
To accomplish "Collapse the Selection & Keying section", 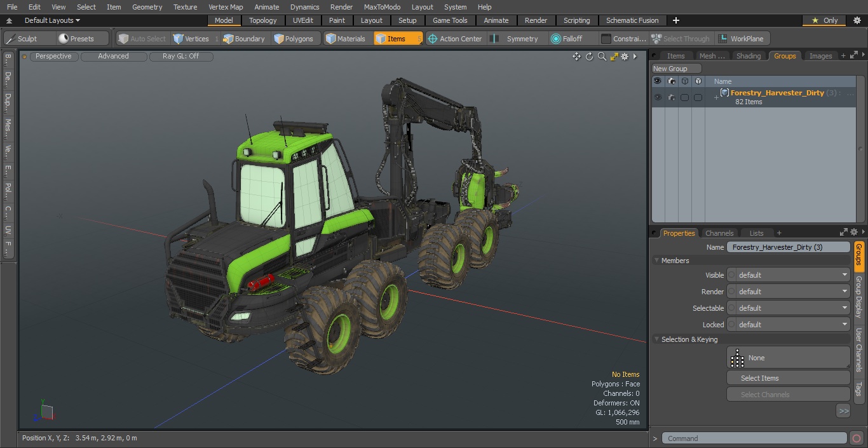I will [657, 339].
